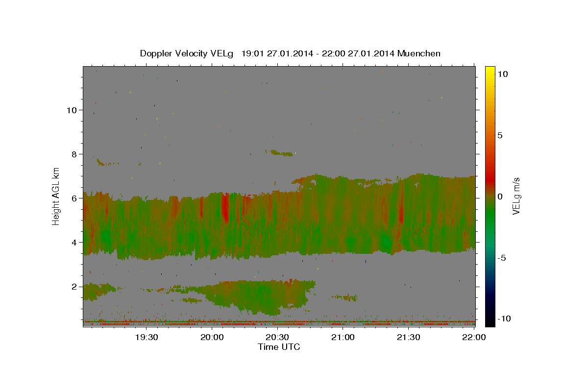This screenshot has width=588, height=392.
Task: Click the end time '22:00 27.01.2014' in title
Action: point(358,53)
